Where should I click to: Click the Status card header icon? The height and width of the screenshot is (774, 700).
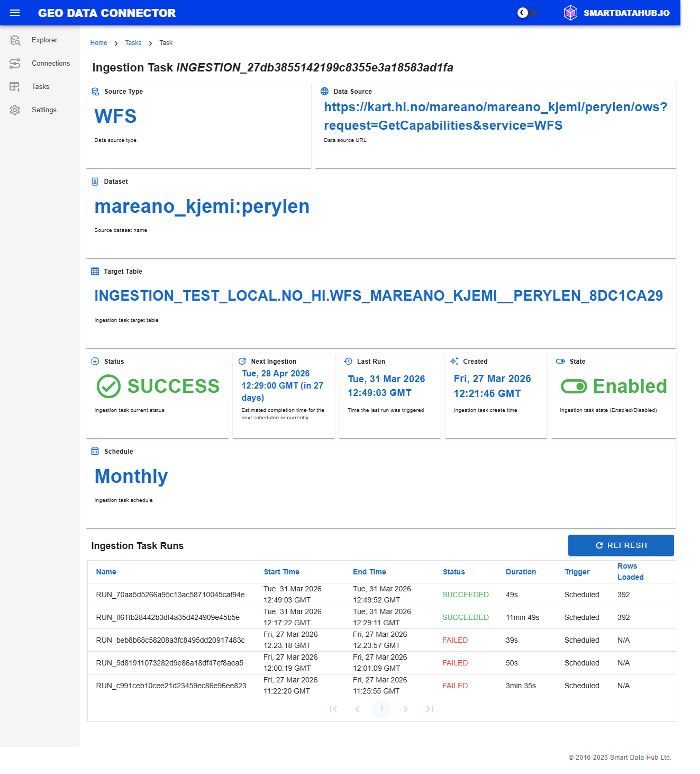tap(95, 362)
